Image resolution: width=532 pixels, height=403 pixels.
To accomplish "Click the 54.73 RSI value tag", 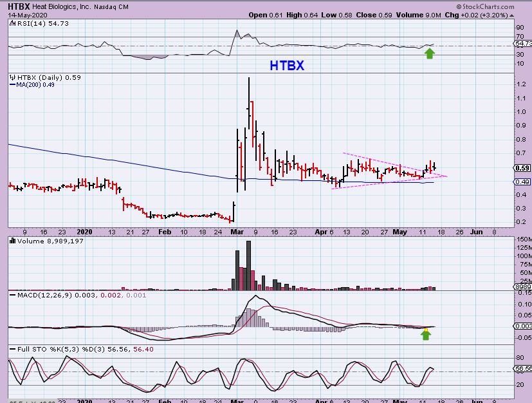I will point(523,43).
